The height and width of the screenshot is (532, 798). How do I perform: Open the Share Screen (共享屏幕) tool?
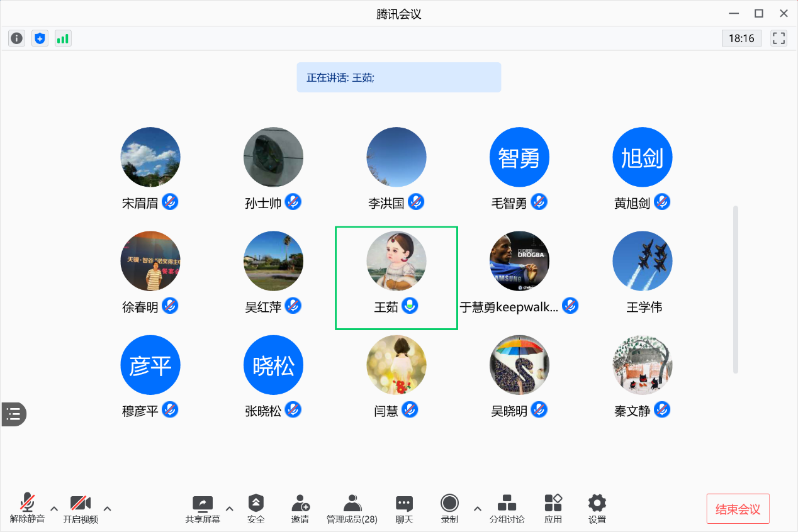(x=203, y=508)
